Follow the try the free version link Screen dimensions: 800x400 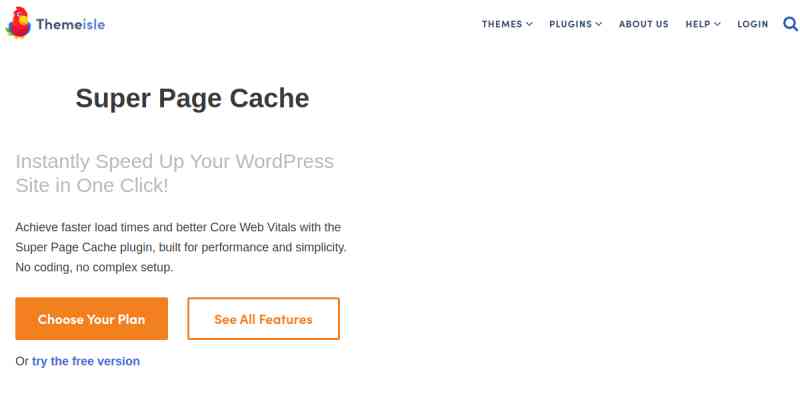[x=86, y=361]
